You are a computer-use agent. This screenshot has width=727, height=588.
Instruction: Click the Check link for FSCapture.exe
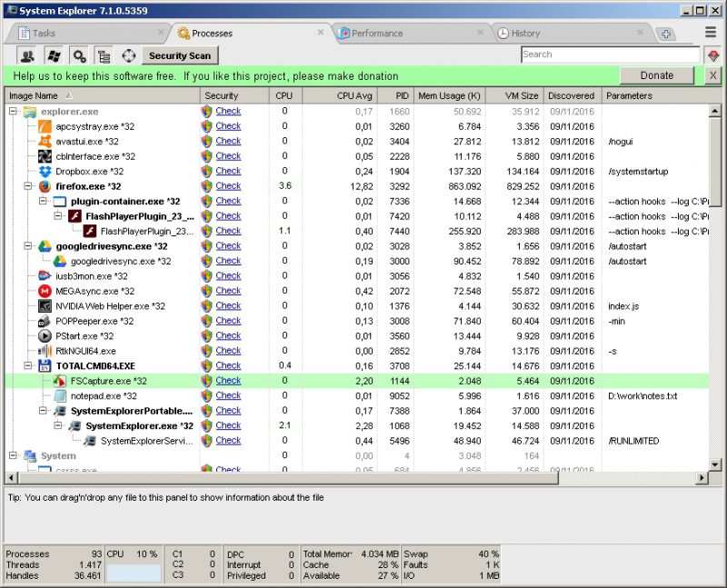[x=228, y=381]
